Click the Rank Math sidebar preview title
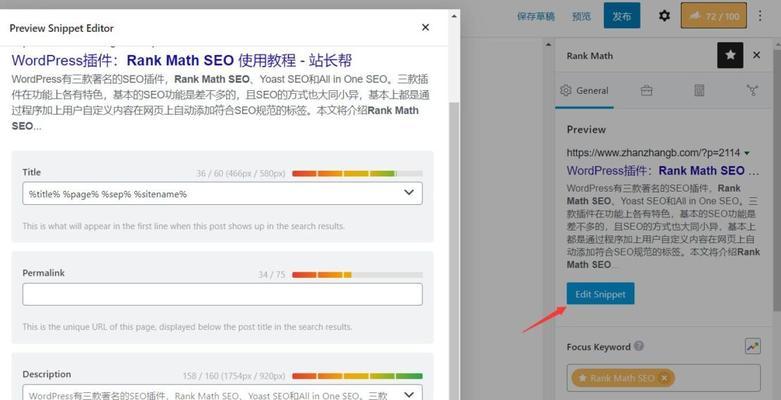 click(662, 170)
